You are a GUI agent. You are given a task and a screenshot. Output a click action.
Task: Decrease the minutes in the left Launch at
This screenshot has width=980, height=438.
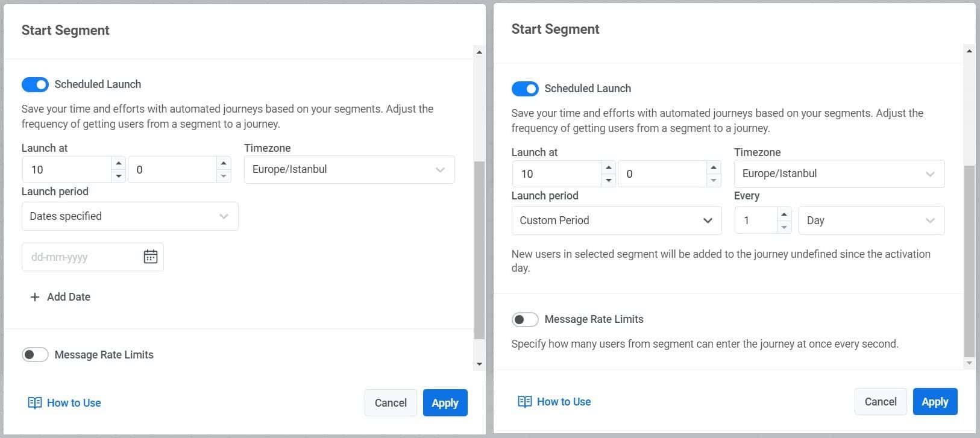224,176
